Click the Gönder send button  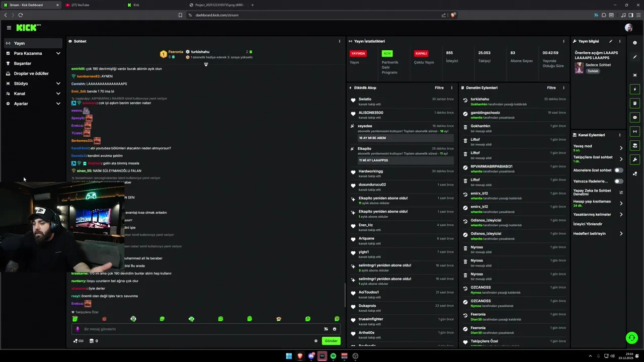click(x=331, y=341)
